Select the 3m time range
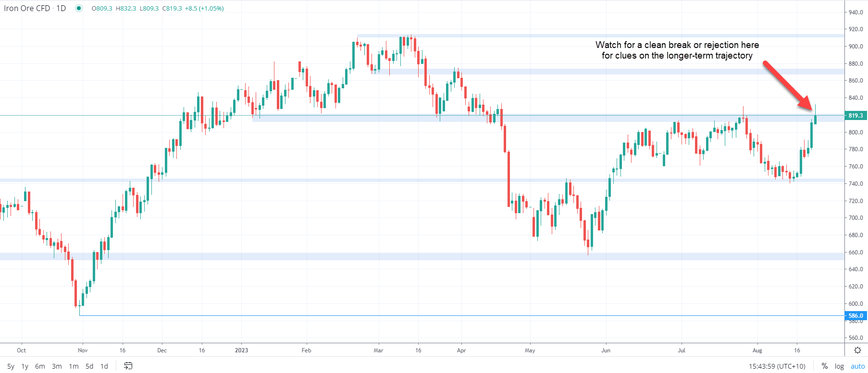Viewport: 868px width, 373px height. tap(57, 366)
